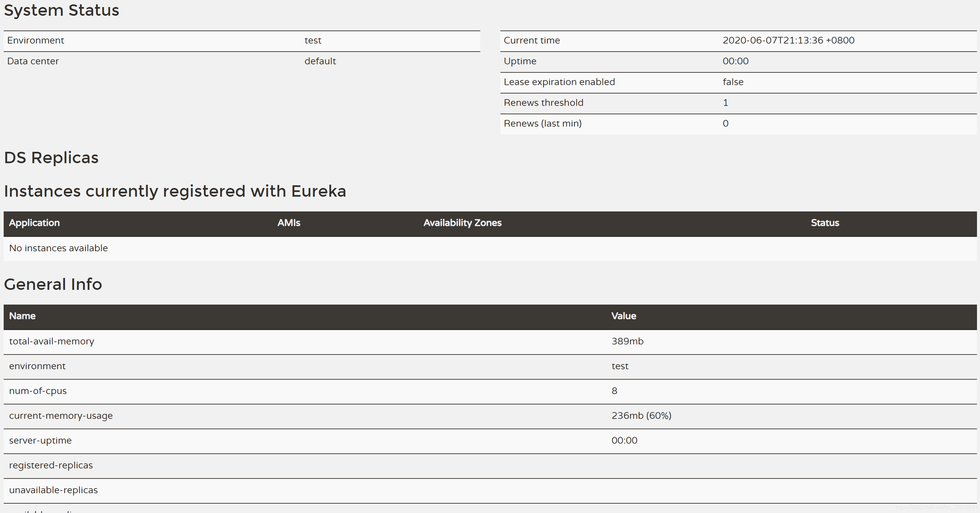This screenshot has width=980, height=513.
Task: Click Instances currently registered with Eureka heading
Action: [175, 191]
